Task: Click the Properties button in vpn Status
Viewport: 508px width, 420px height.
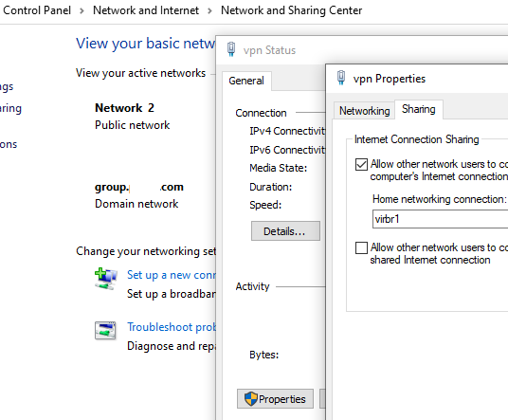Action: click(x=275, y=398)
